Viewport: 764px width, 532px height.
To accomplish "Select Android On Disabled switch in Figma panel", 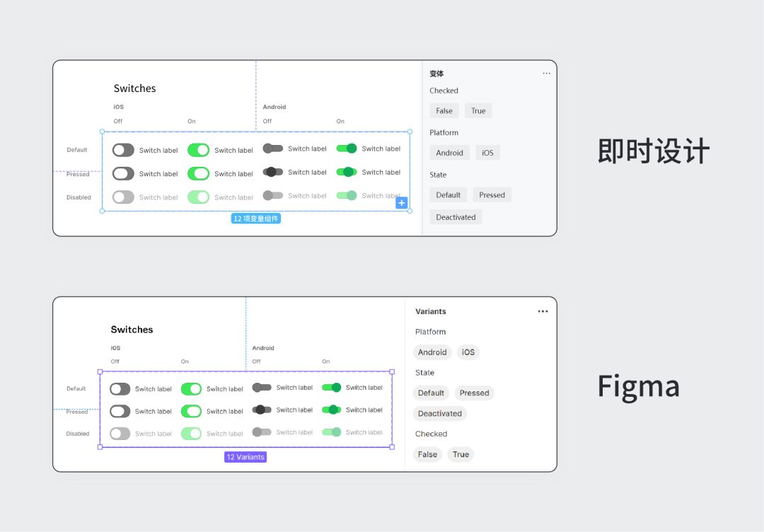I will point(331,432).
